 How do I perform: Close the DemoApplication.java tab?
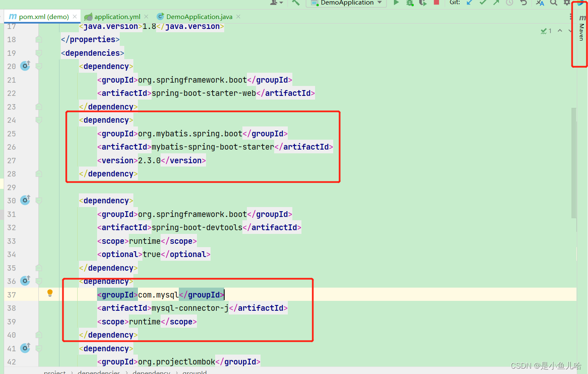coord(238,17)
